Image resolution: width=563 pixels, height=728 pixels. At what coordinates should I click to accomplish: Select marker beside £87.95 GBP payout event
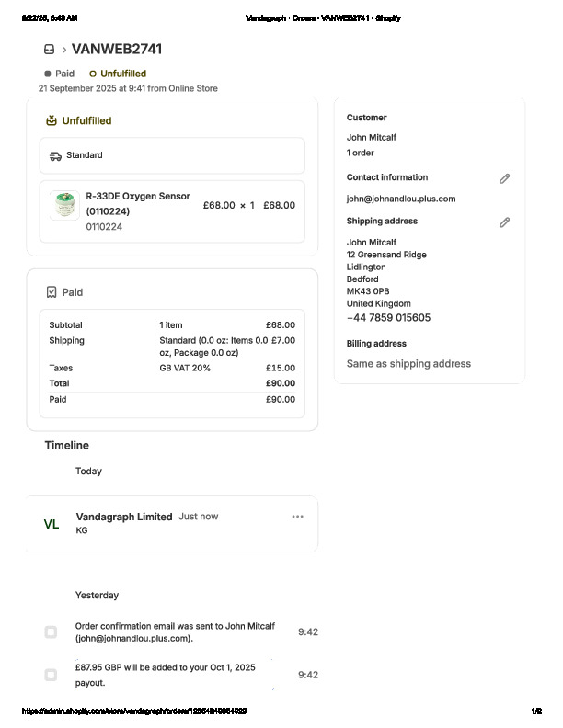point(51,675)
